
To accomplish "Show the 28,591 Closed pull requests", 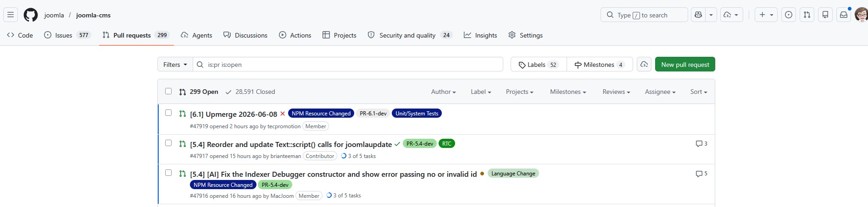I will (250, 92).
